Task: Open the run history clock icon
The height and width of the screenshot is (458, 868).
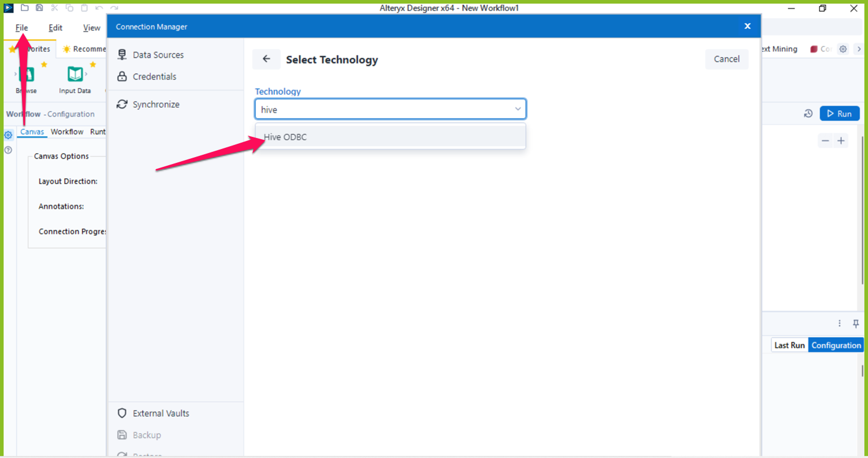Action: [808, 114]
